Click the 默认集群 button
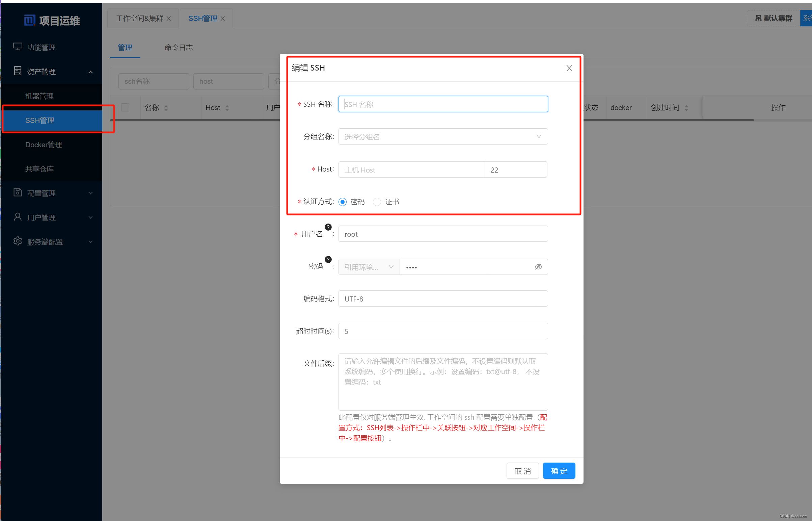Viewport: 812px width, 521px height. (x=774, y=18)
